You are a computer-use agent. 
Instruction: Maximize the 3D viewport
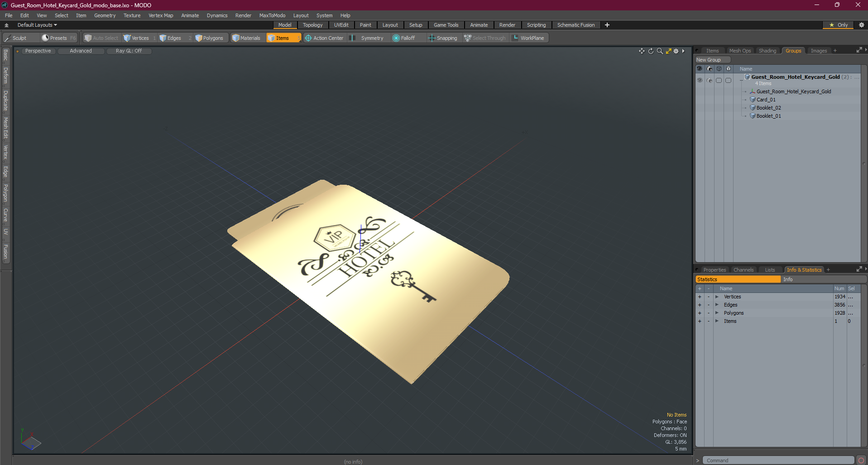[668, 51]
